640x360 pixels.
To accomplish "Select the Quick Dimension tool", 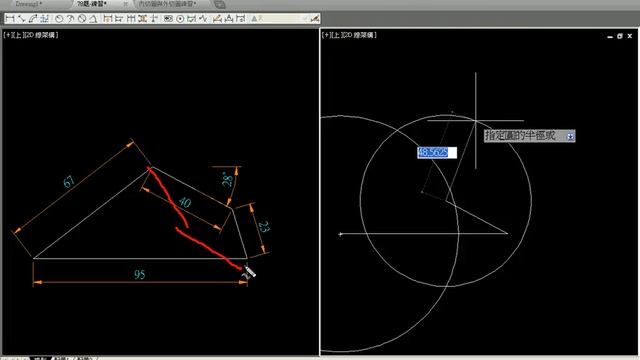I will pyautogui.click(x=108, y=19).
